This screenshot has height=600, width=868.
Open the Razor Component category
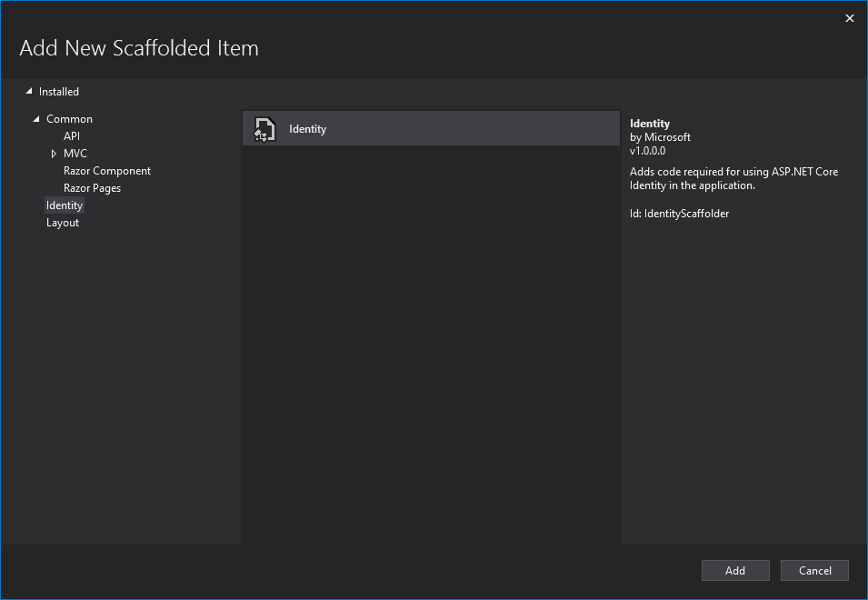click(x=107, y=171)
